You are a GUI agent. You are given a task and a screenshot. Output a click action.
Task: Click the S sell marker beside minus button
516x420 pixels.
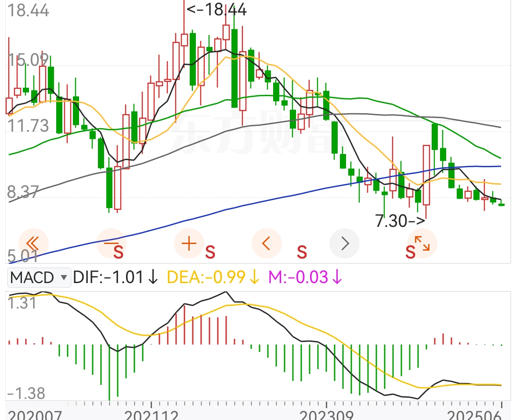point(119,253)
